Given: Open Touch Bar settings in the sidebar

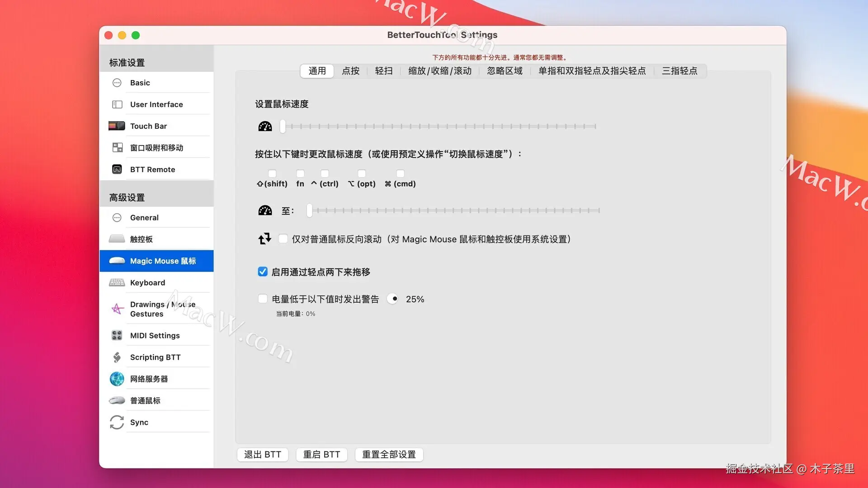Looking at the screenshot, I should [148, 126].
